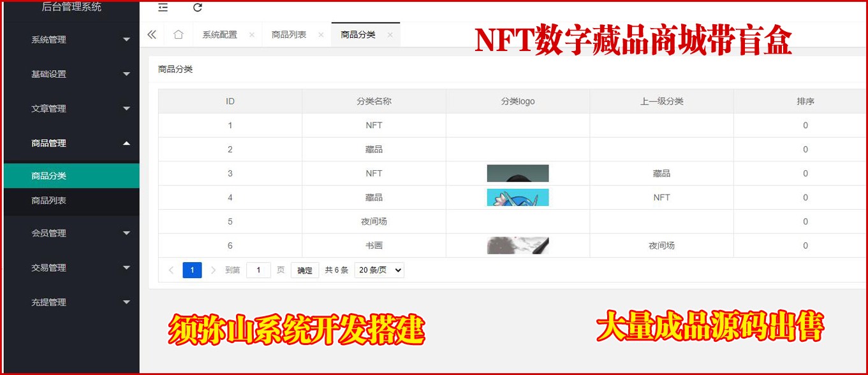This screenshot has width=868, height=375.
Task: Click the double-arrow scroll tabs left icon
Action: tap(152, 35)
